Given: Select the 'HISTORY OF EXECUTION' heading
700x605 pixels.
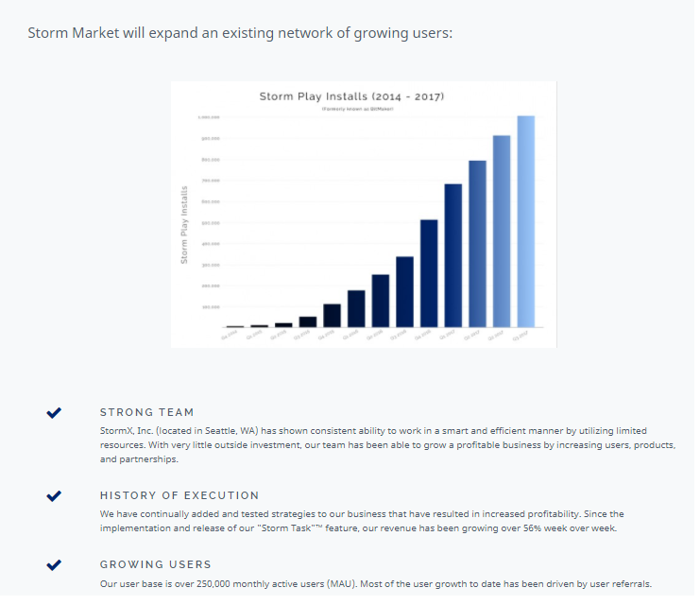Looking at the screenshot, I should click(x=179, y=495).
